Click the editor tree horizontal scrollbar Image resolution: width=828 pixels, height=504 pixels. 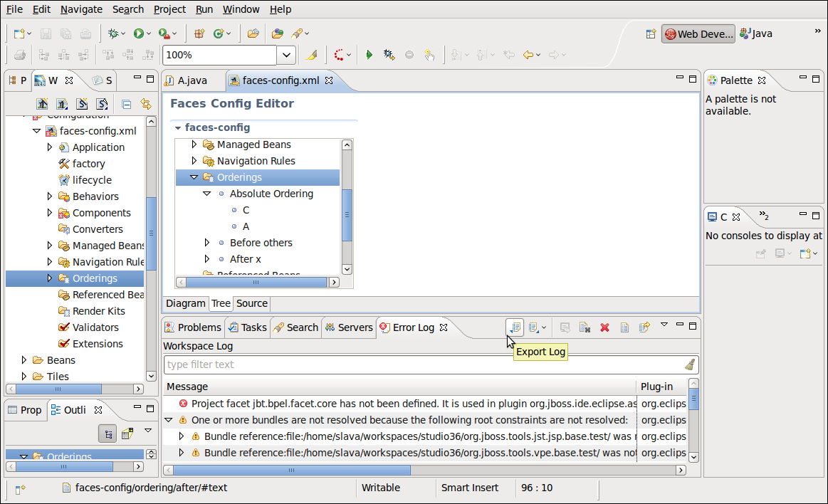[x=256, y=283]
